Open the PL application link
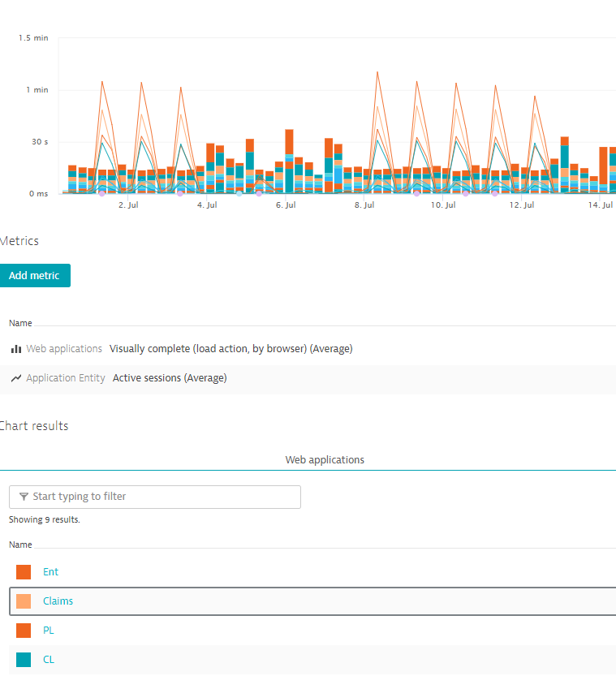Screen dimensions: 616x676 click(49, 631)
